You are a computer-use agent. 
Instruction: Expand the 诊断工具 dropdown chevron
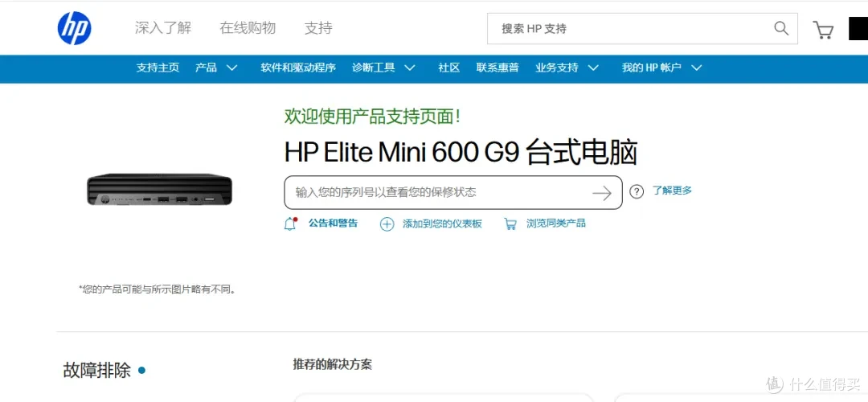(x=409, y=68)
